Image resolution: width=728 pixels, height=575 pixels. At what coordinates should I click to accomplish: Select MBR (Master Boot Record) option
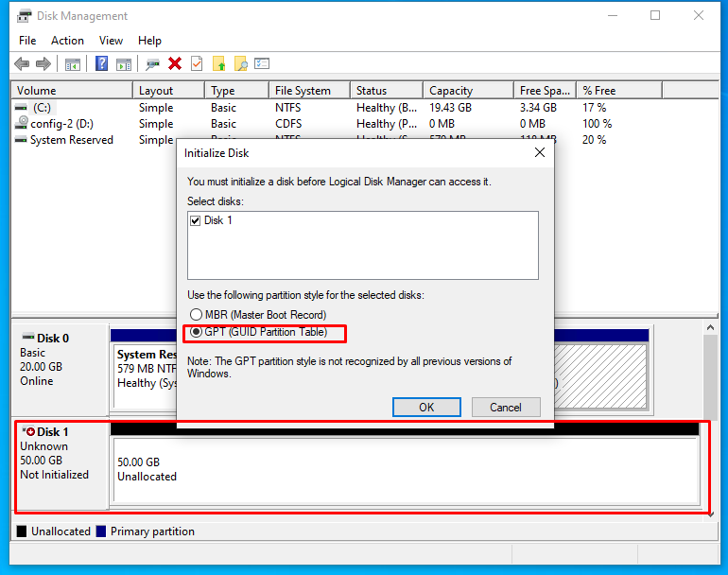click(196, 315)
